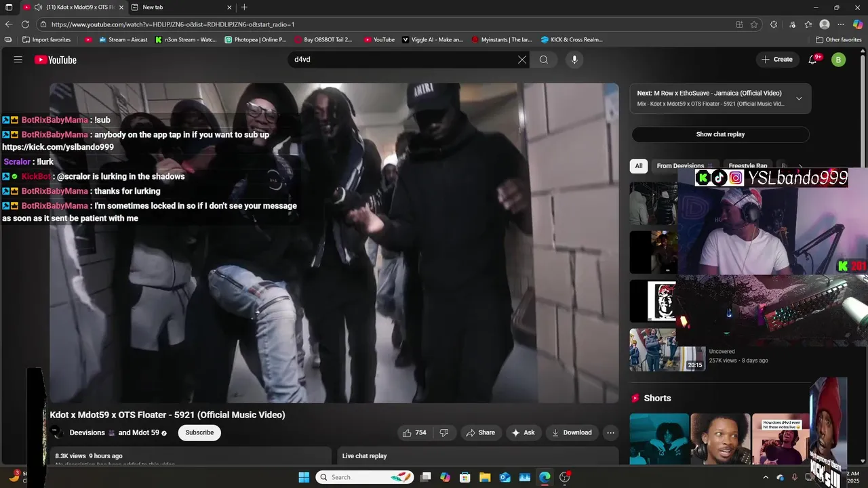Click the Deevisions channel name
Viewport: 868px width, 488px height.
(87, 432)
